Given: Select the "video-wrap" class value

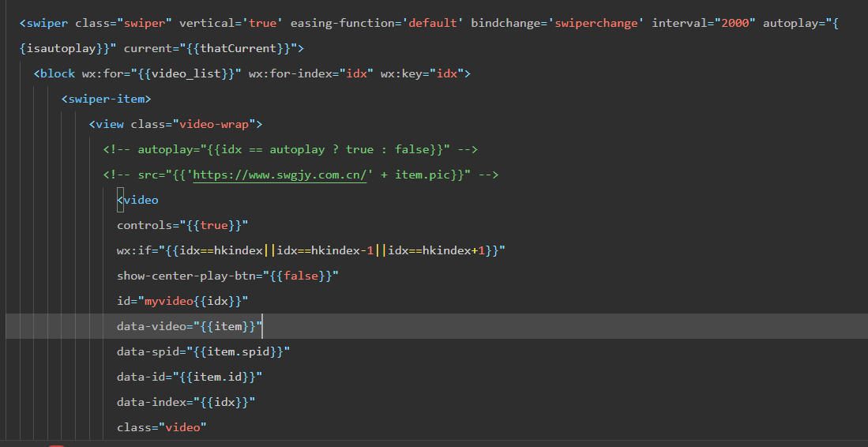Looking at the screenshot, I should [214, 125].
